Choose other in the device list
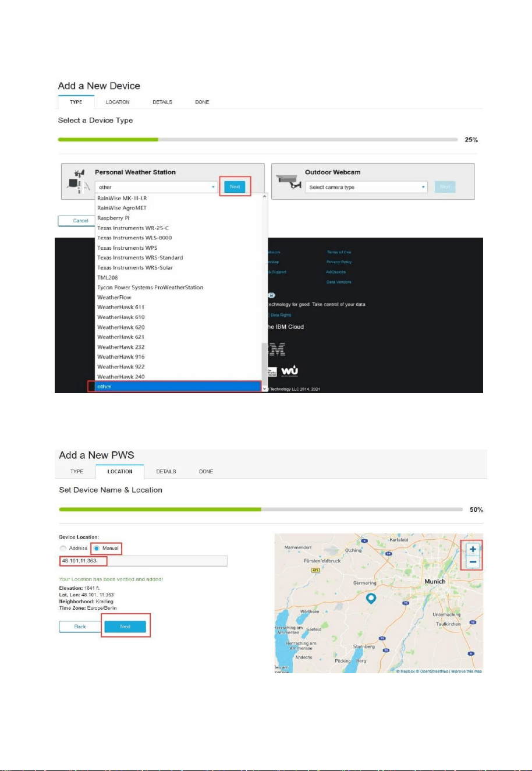 click(178, 387)
